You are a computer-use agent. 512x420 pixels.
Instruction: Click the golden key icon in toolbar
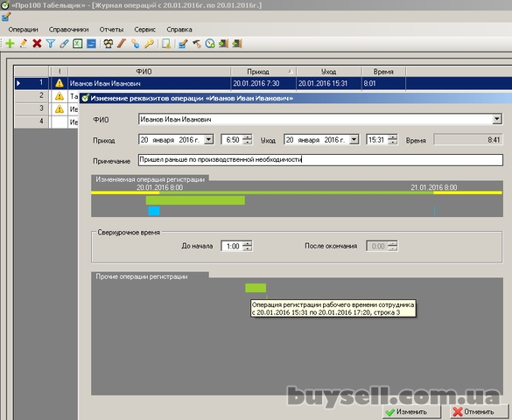149,44
